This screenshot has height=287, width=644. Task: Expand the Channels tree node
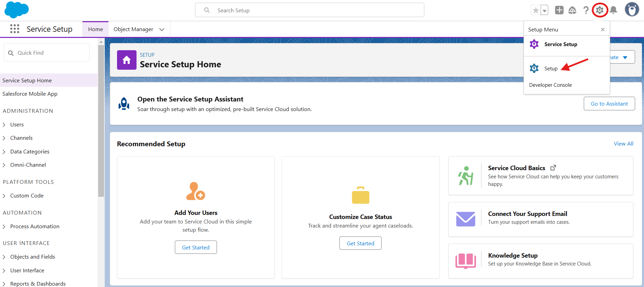point(4,138)
